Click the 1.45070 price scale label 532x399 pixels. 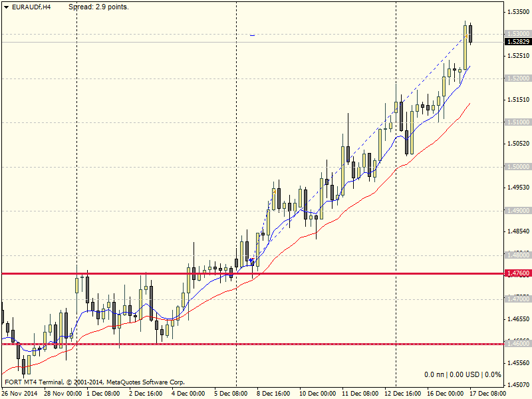point(518,385)
